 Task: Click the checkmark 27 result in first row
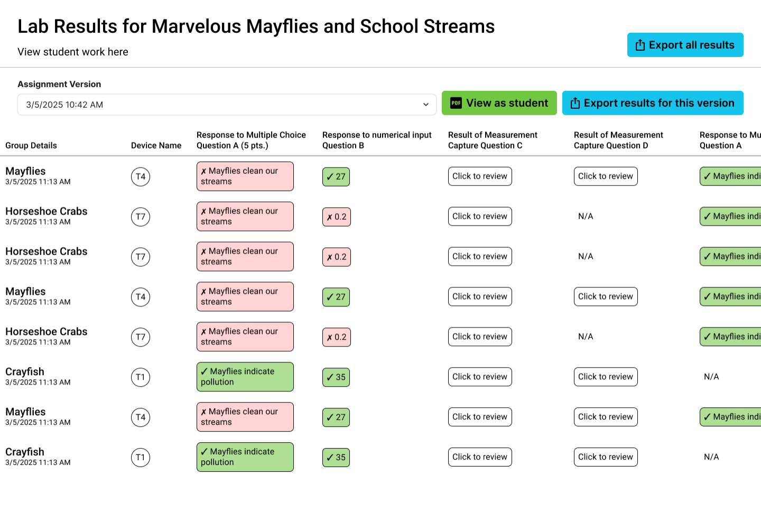(x=336, y=177)
